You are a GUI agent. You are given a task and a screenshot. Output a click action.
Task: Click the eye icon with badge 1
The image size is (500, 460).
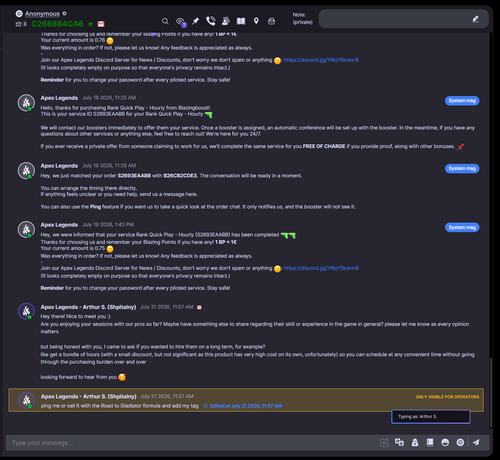(181, 22)
